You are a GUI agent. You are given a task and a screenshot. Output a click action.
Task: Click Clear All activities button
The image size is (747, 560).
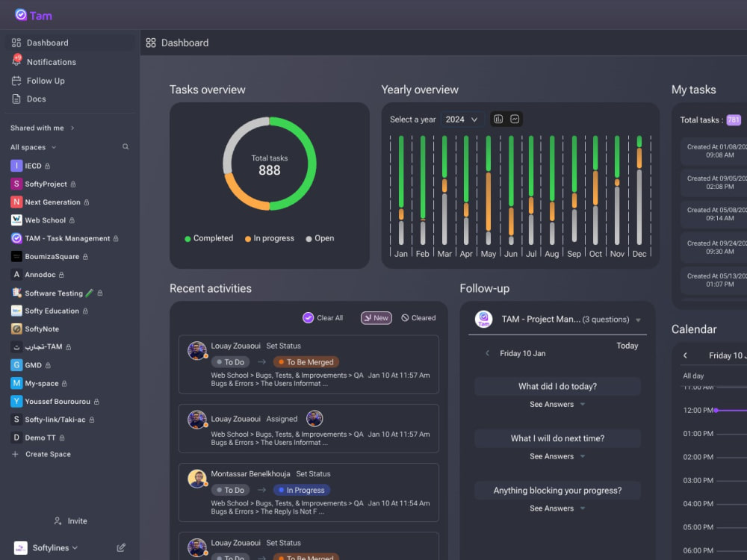point(323,317)
